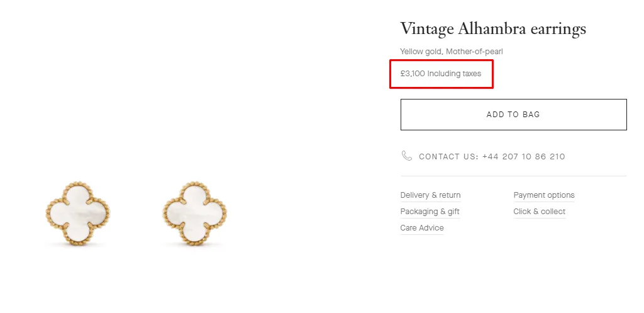
Task: Open the Delivery & return link
Action: point(430,195)
